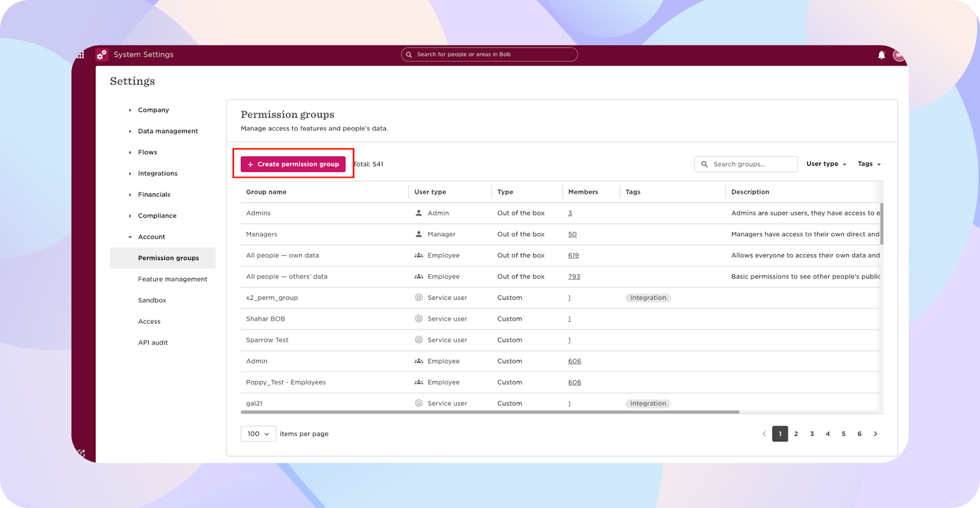Click the Tags column header
This screenshot has width=980, height=508.
633,192
